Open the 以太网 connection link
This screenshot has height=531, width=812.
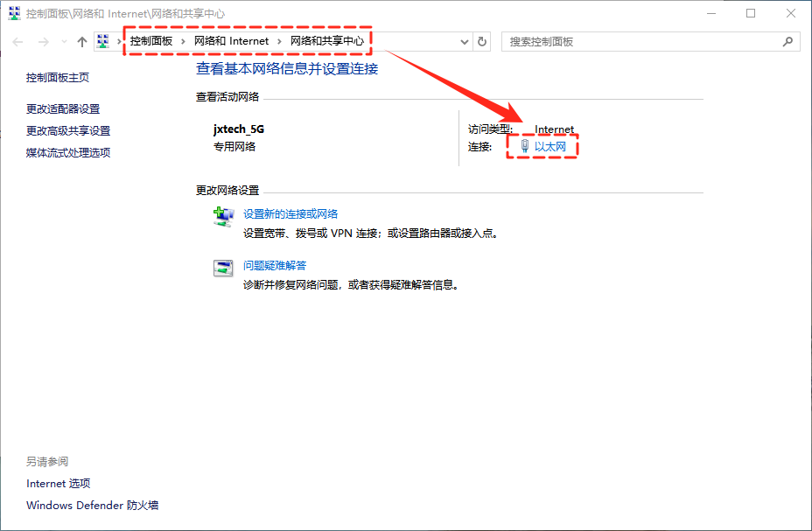550,147
